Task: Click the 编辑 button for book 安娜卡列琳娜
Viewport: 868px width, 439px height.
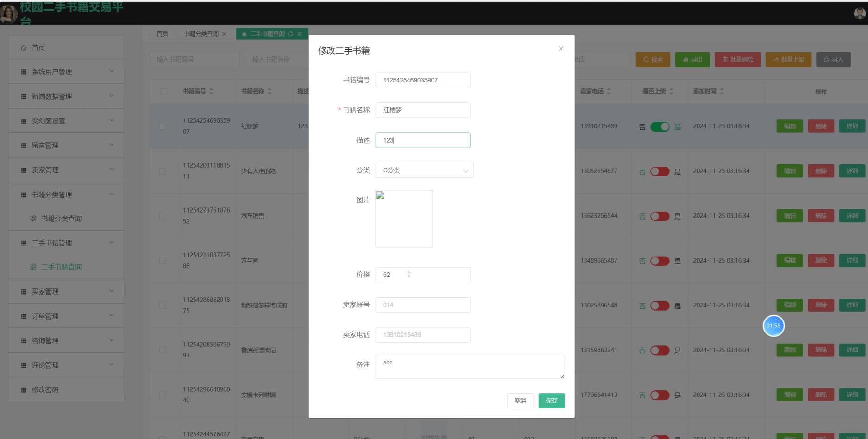Action: point(789,395)
